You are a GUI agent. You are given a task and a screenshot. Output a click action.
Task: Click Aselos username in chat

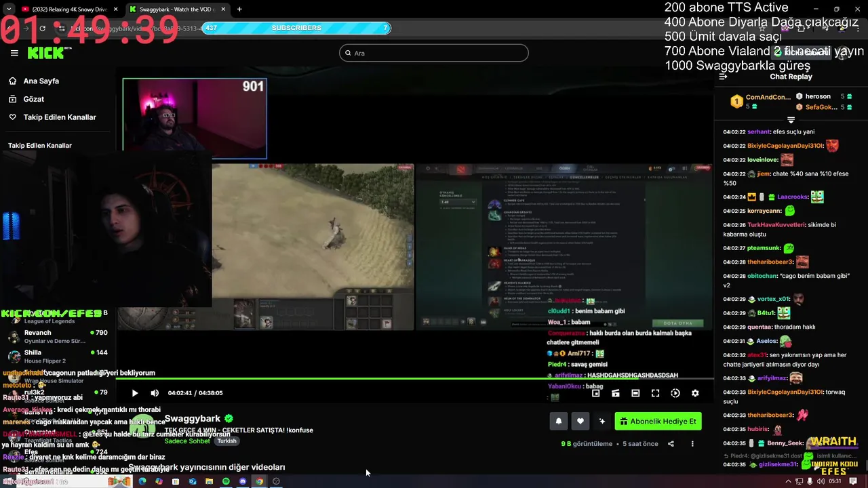[x=766, y=342]
